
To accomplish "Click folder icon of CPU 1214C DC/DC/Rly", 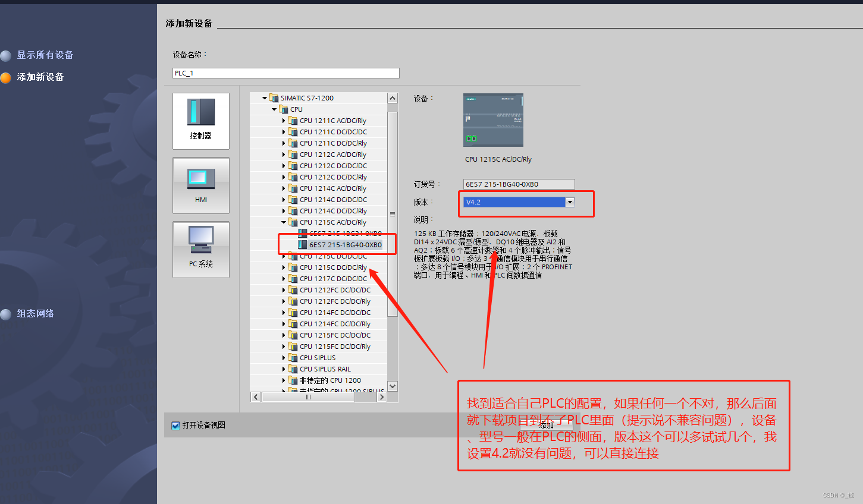I will click(x=293, y=210).
